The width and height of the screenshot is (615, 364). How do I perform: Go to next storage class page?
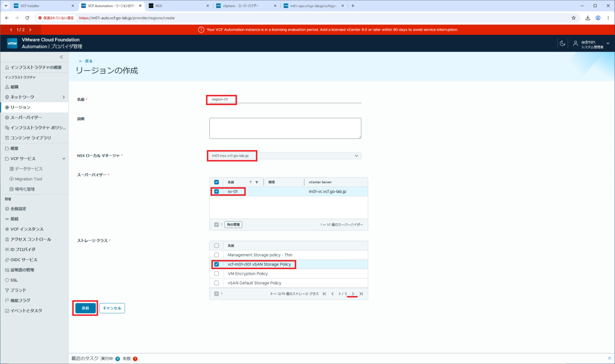(x=353, y=294)
